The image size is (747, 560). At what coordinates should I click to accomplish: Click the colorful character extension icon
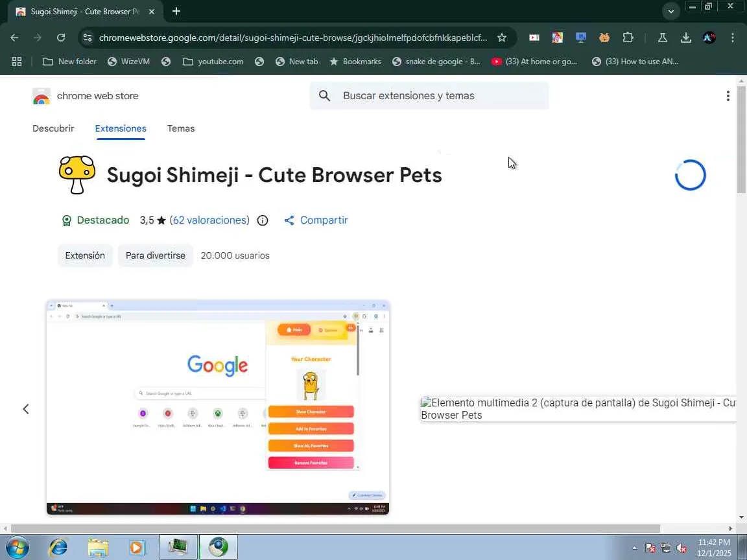pos(558,38)
